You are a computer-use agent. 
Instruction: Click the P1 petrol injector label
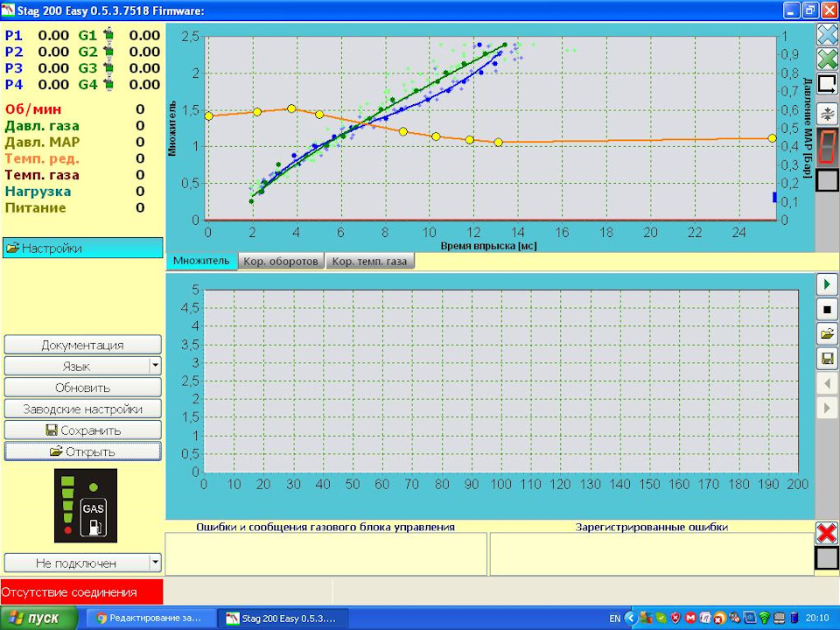[x=14, y=35]
